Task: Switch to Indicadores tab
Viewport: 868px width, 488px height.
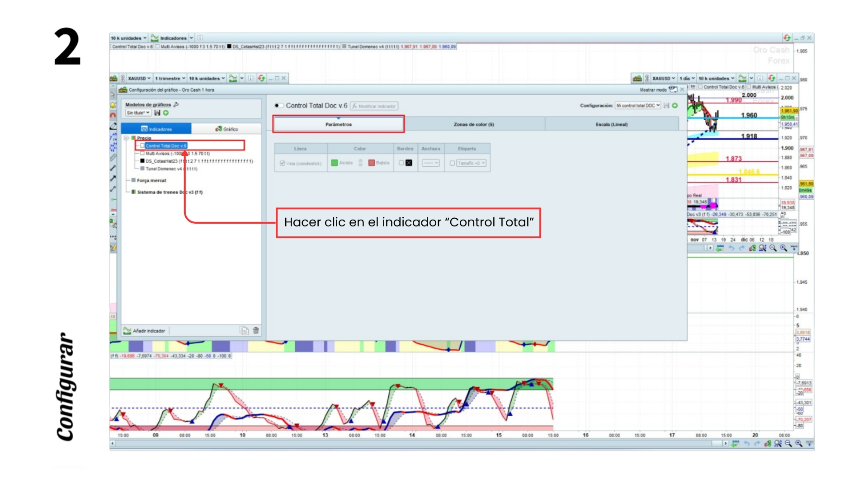Action: click(156, 129)
